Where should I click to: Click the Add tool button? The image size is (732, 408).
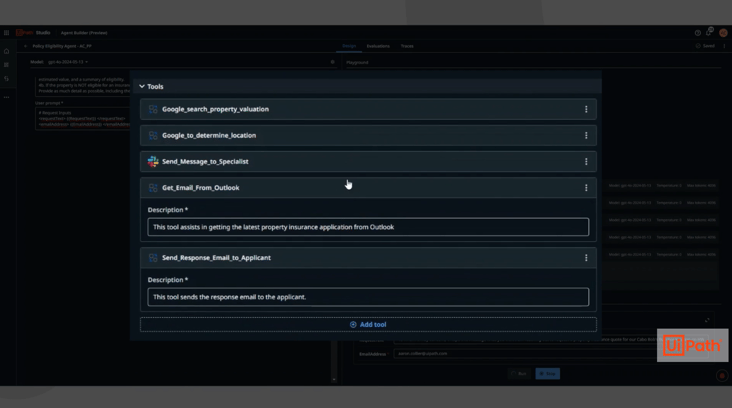tap(368, 324)
